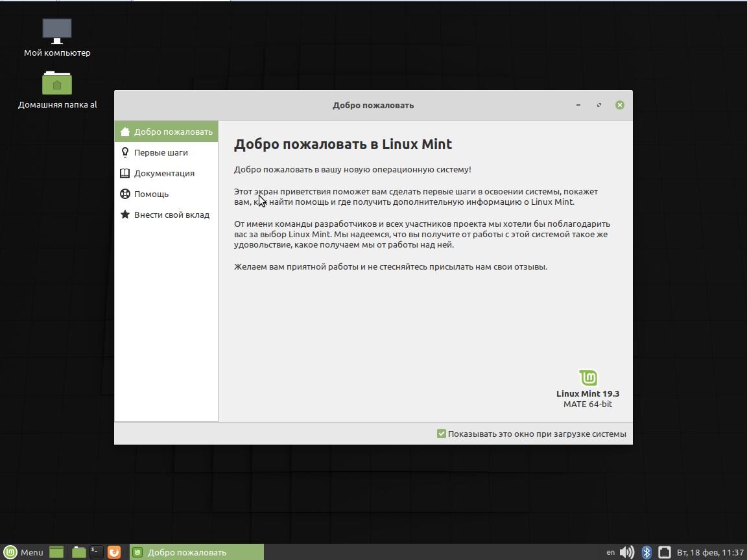
Task: Click the book icon beside Документация
Action: 124,173
